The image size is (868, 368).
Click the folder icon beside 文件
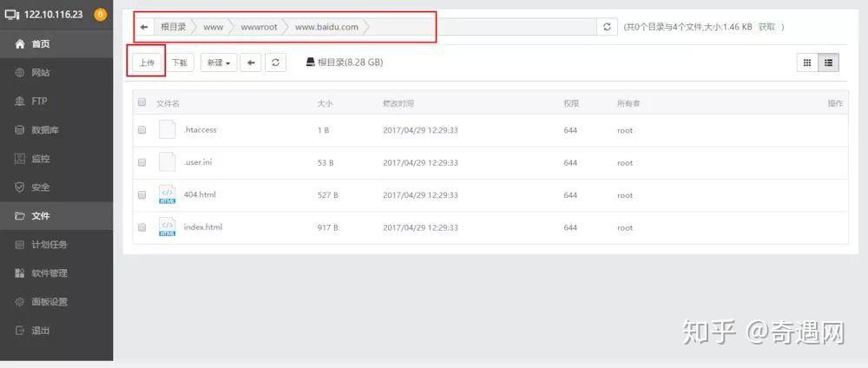coord(20,216)
